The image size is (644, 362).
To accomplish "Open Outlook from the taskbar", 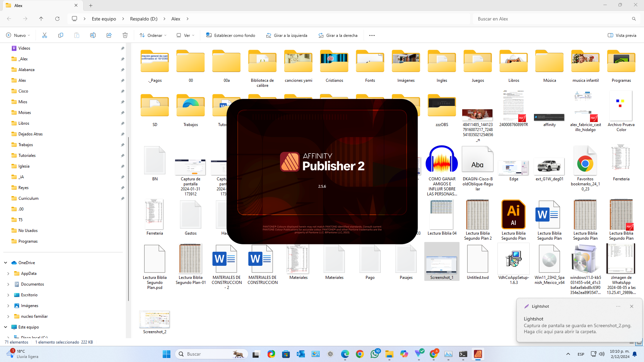I will coord(301,354).
